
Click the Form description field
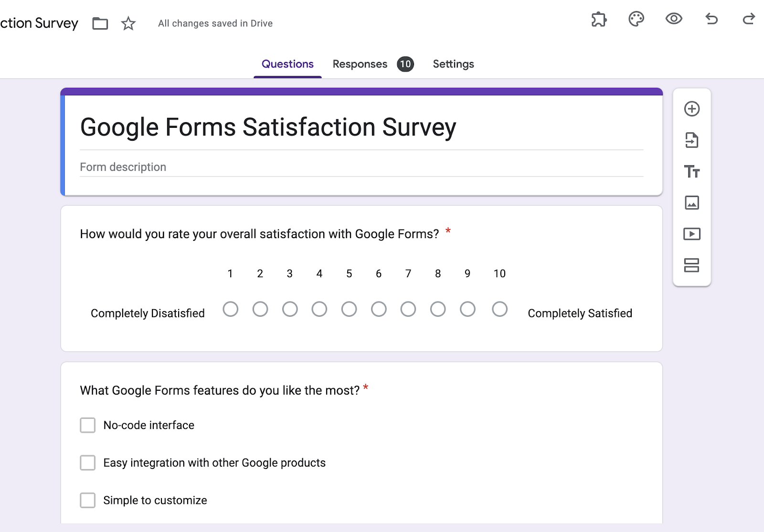[361, 167]
